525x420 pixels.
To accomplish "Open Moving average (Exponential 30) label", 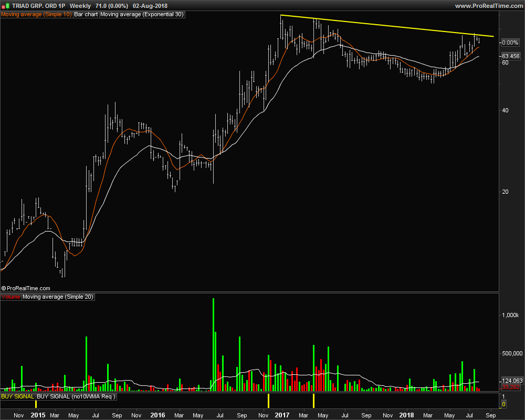I will (142, 14).
